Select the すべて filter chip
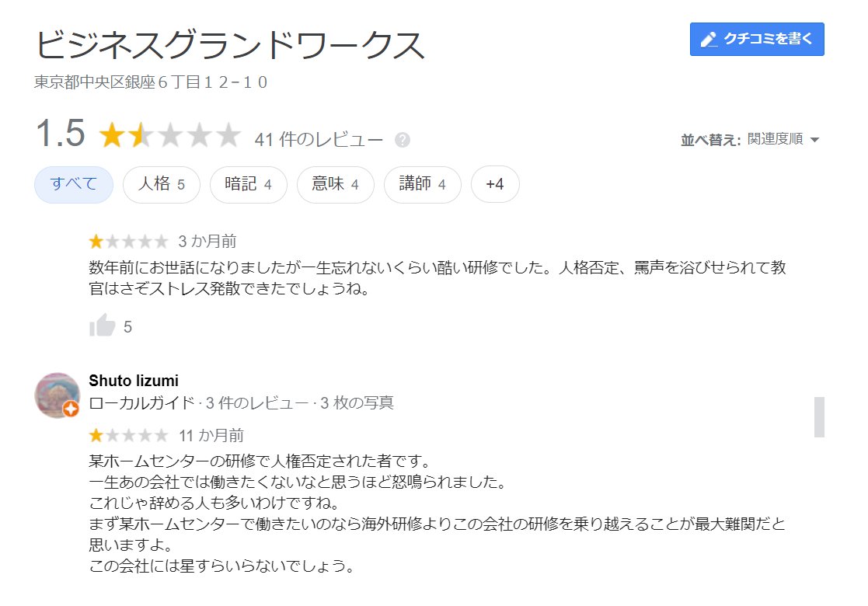The width and height of the screenshot is (868, 606). [73, 184]
